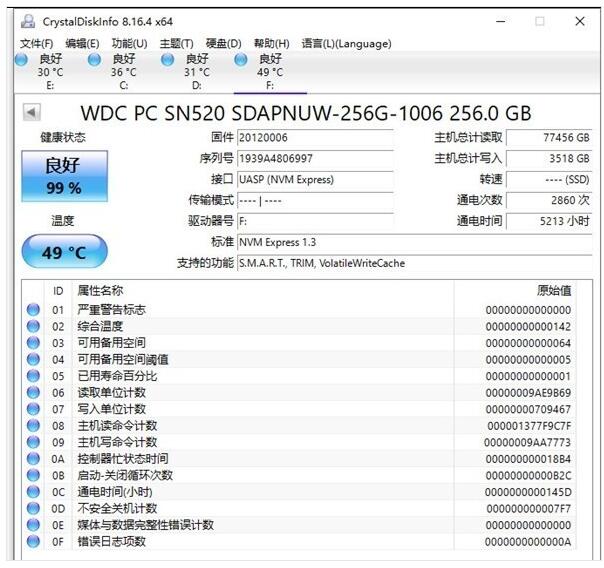Select raw value 00000009AE9B69

click(x=528, y=393)
